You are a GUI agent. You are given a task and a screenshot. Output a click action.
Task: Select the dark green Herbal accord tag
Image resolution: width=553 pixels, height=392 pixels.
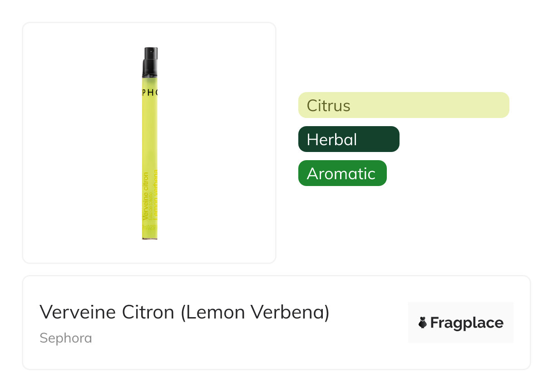(348, 139)
